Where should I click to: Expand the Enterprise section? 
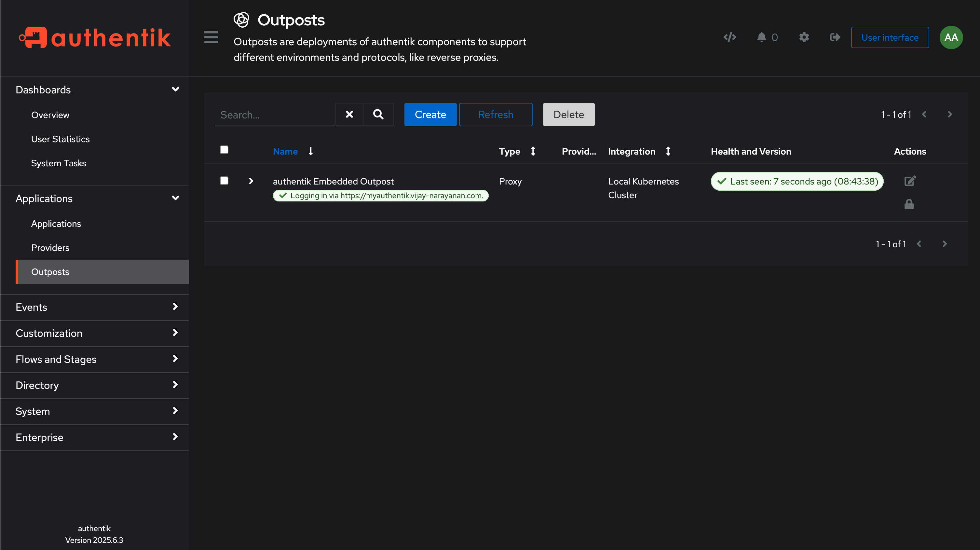(94, 437)
